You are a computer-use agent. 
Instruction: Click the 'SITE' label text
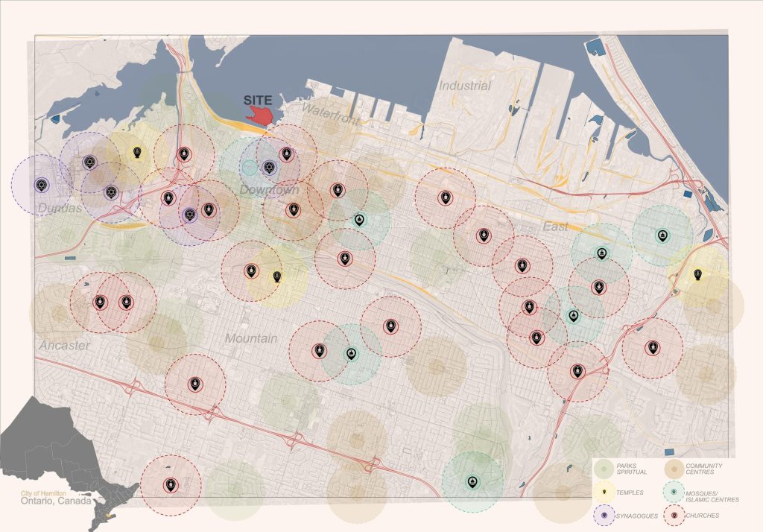(x=258, y=101)
